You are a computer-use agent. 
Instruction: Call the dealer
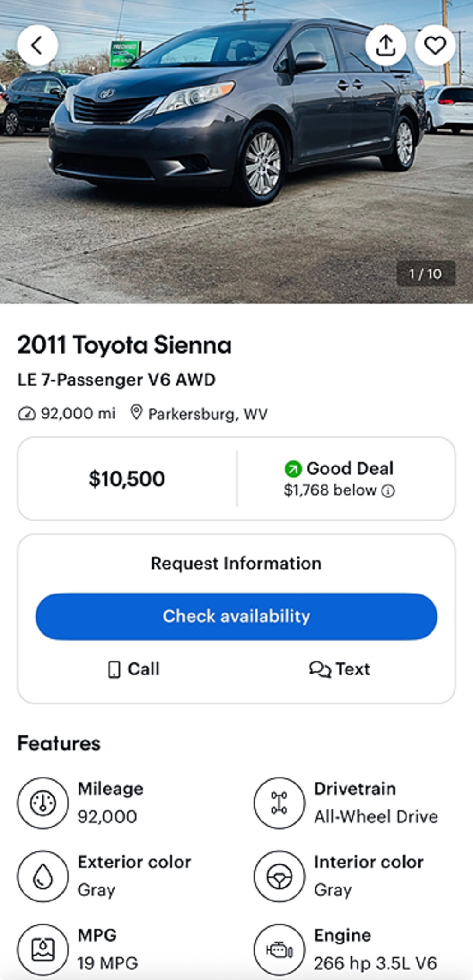133,669
